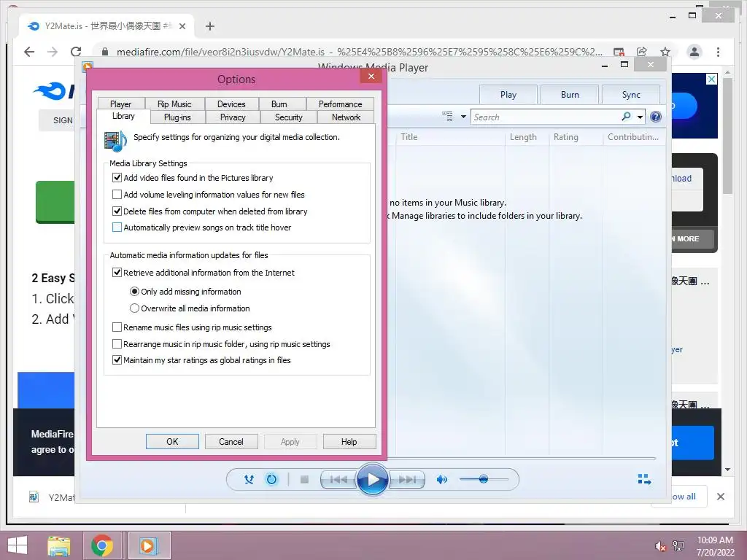The image size is (747, 560).
Task: Click the View options icon
Action: (x=447, y=116)
